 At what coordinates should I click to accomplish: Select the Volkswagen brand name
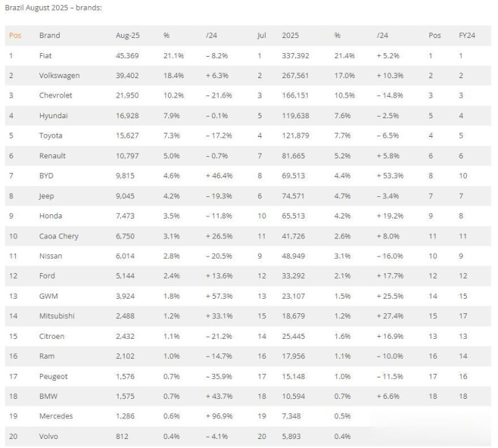(x=59, y=75)
